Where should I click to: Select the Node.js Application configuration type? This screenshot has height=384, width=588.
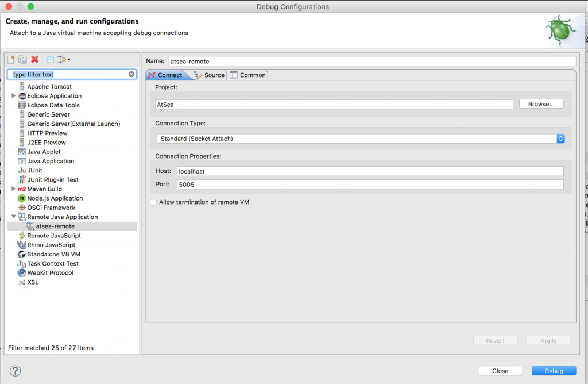(56, 198)
